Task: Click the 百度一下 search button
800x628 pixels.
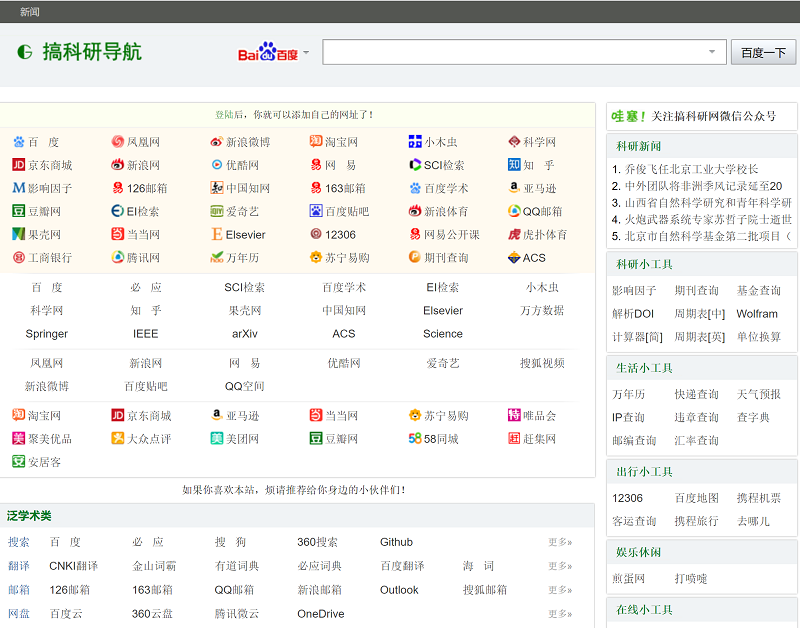Action: (763, 52)
